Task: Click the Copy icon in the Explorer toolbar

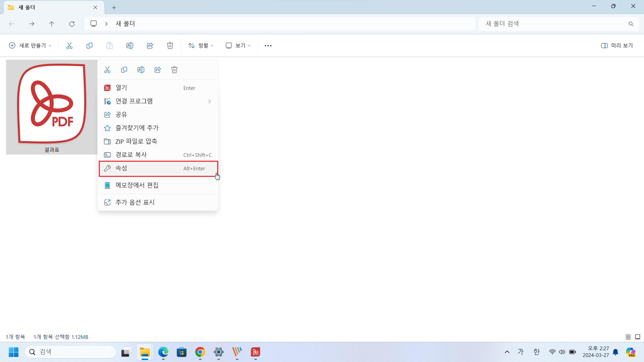Action: [x=90, y=46]
